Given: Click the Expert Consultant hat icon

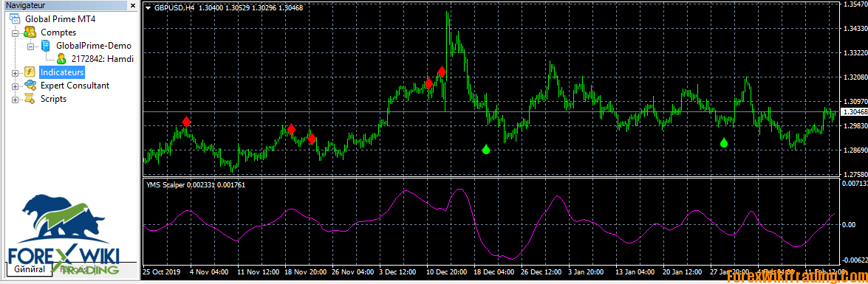Looking at the screenshot, I should 30,86.
